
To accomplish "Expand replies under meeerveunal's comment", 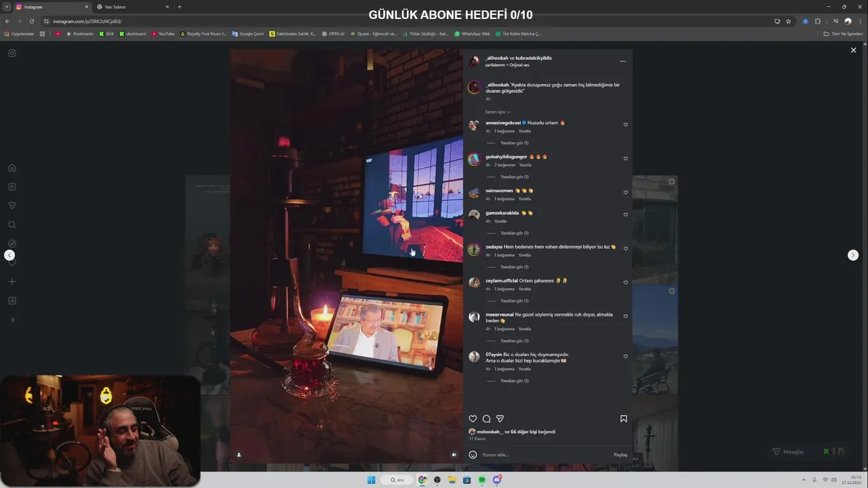I will pyautogui.click(x=514, y=341).
